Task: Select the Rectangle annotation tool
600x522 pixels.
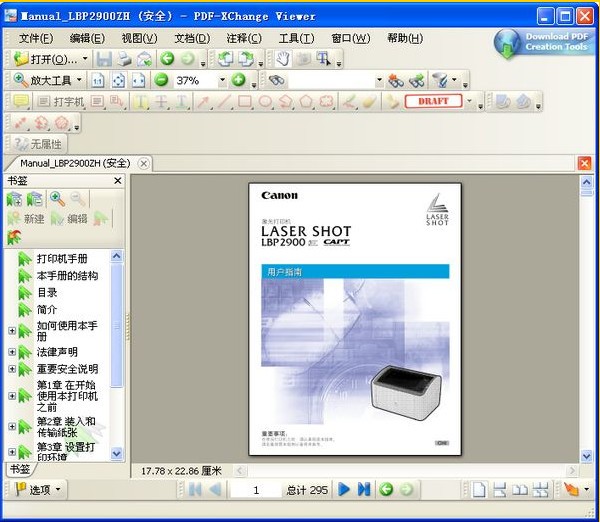Action: (x=245, y=101)
